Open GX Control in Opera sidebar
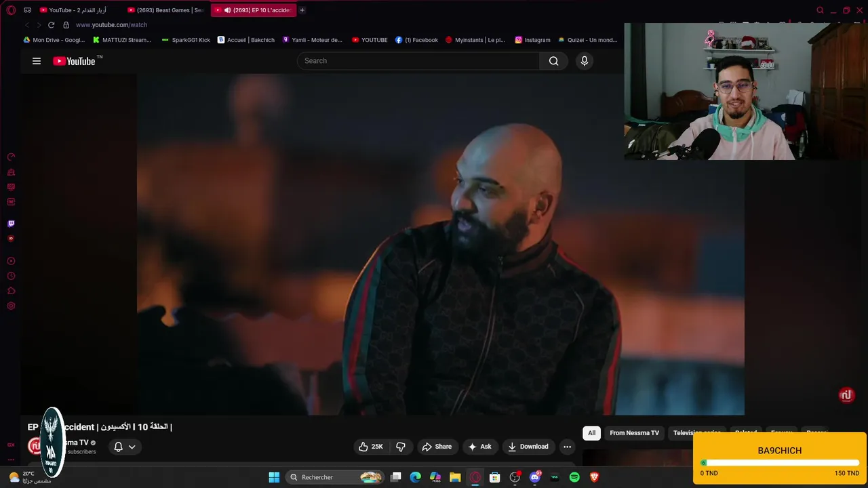This screenshot has height=488, width=868. pyautogui.click(x=11, y=157)
